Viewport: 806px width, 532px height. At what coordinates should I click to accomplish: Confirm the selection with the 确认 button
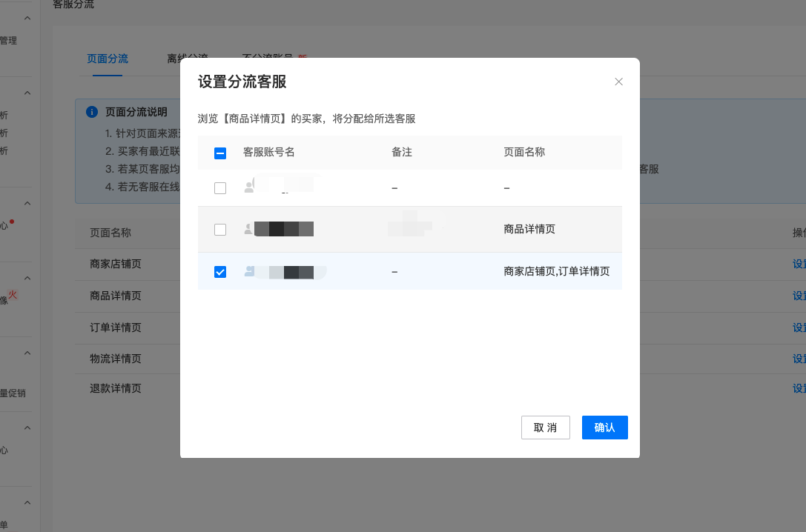pyautogui.click(x=604, y=428)
